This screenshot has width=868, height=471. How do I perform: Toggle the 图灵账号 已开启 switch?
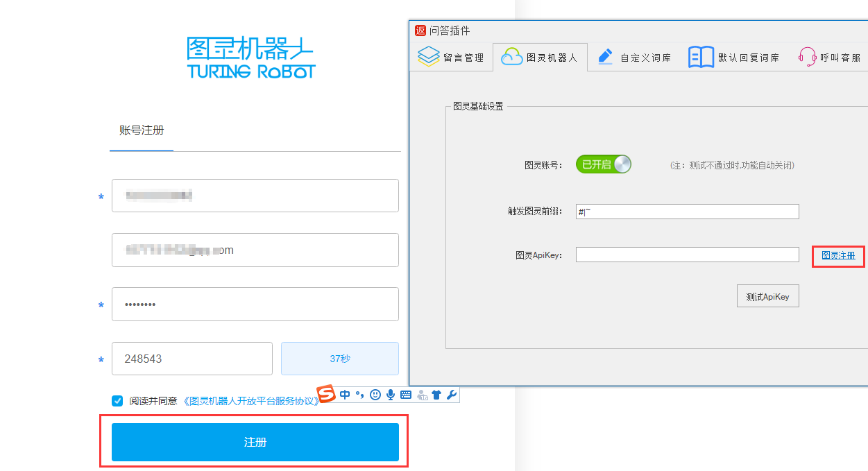click(x=604, y=164)
